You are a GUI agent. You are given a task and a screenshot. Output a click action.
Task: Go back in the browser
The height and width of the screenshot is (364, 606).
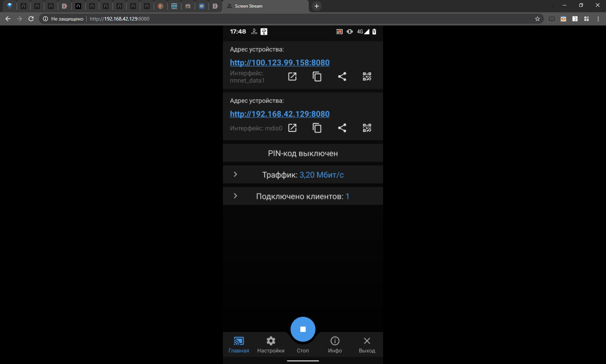[x=8, y=19]
